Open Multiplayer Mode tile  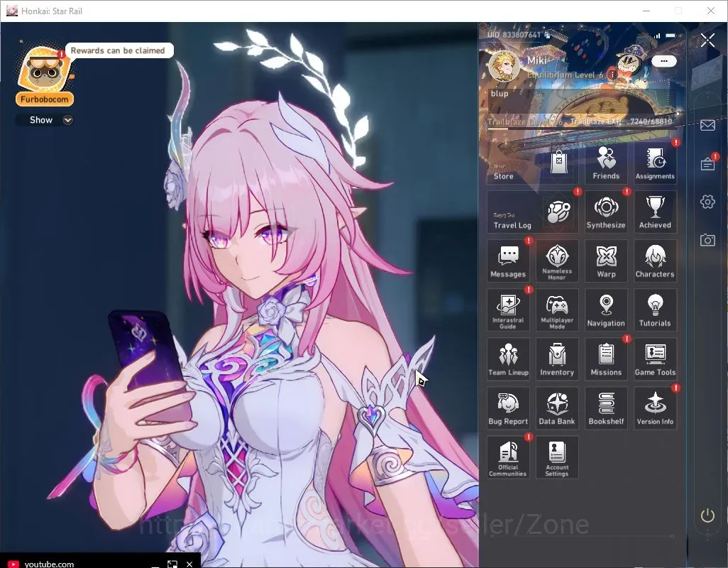557,310
